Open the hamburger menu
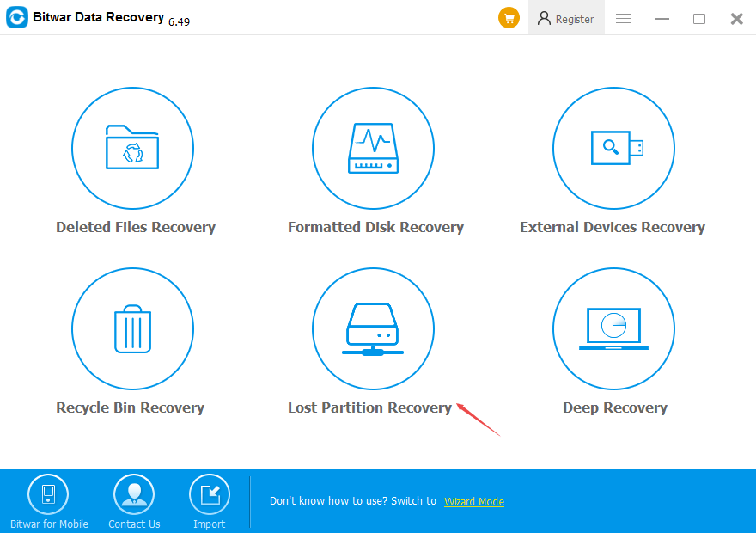This screenshot has width=756, height=533. [x=623, y=19]
